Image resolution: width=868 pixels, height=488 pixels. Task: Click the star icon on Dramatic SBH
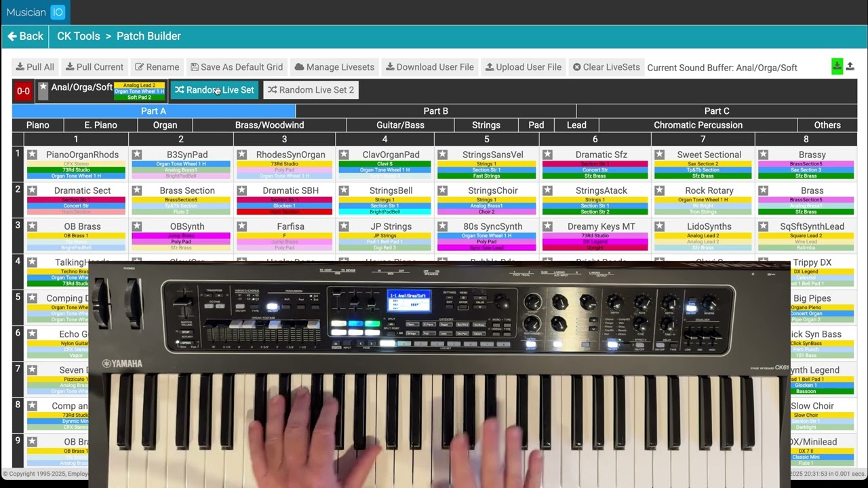(x=241, y=190)
